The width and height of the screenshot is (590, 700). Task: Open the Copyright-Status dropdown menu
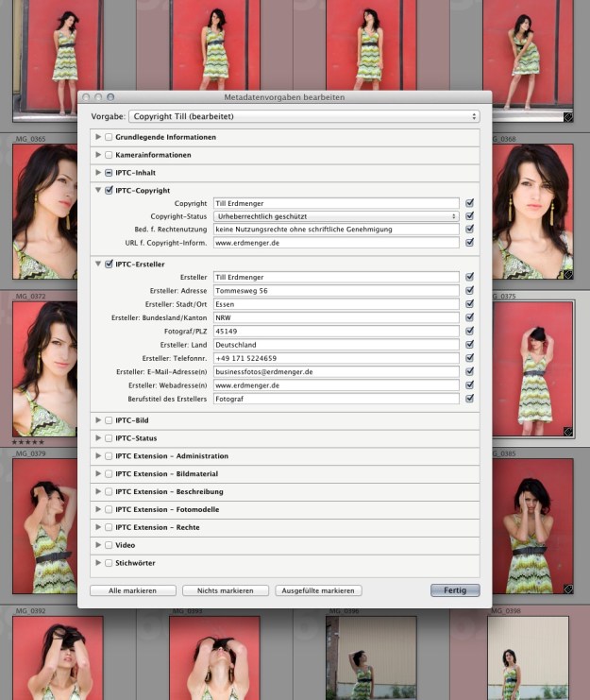pyautogui.click(x=336, y=216)
